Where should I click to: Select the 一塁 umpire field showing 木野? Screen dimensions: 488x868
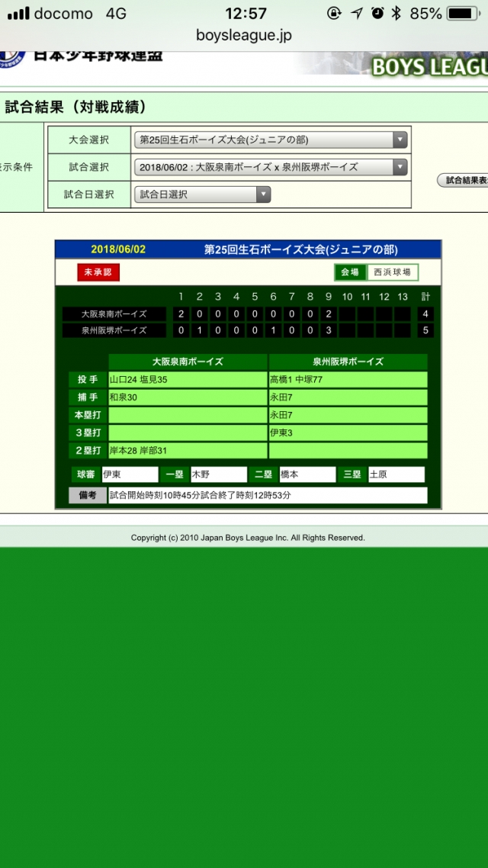(219, 474)
